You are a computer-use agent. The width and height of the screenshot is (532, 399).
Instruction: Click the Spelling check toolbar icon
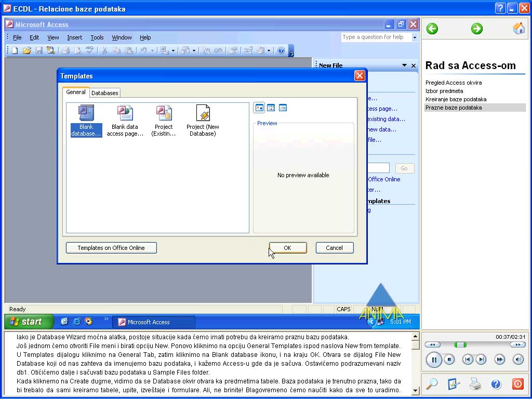pyautogui.click(x=89, y=50)
